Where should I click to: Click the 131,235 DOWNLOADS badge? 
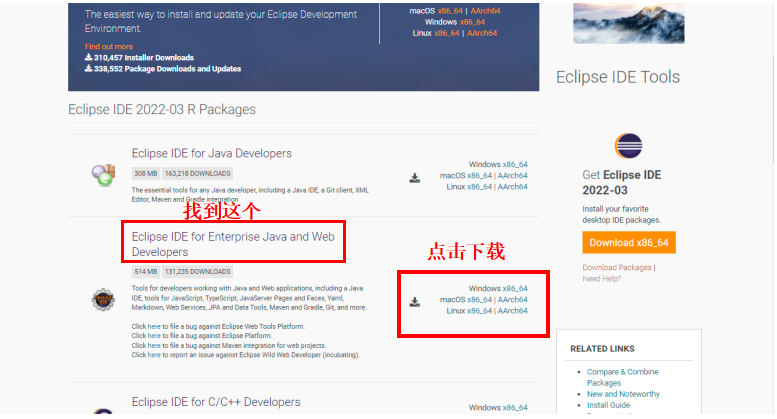198,272
